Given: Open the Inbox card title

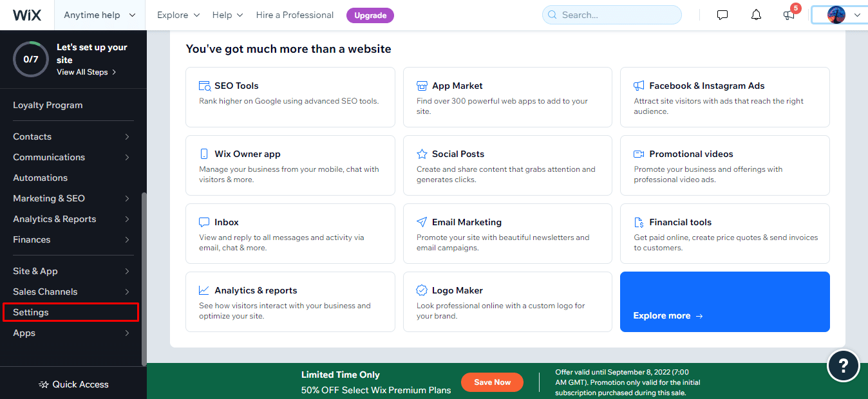Looking at the screenshot, I should pyautogui.click(x=227, y=222).
